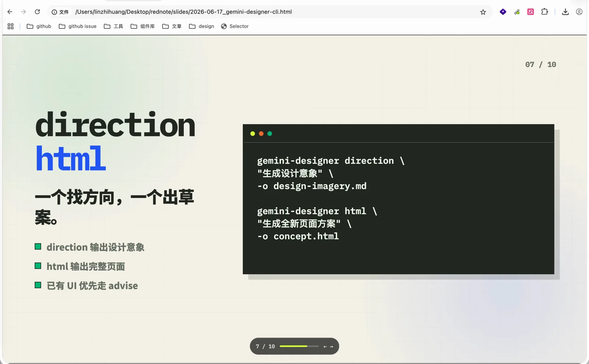Viewport: 589px width, 364px height.
Task: Open the apps grid icon in bookmarks bar
Action: click(x=11, y=26)
